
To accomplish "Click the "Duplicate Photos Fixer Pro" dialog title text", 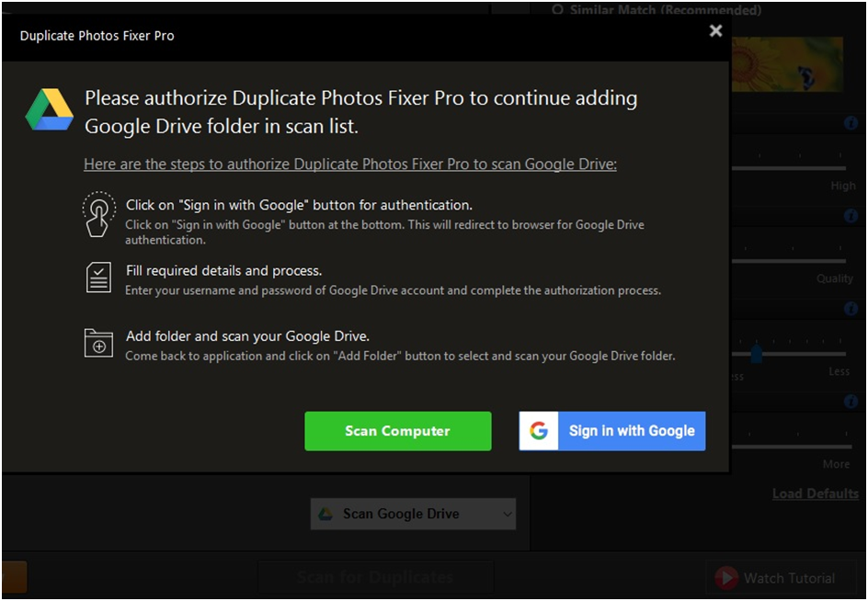I will pyautogui.click(x=97, y=36).
